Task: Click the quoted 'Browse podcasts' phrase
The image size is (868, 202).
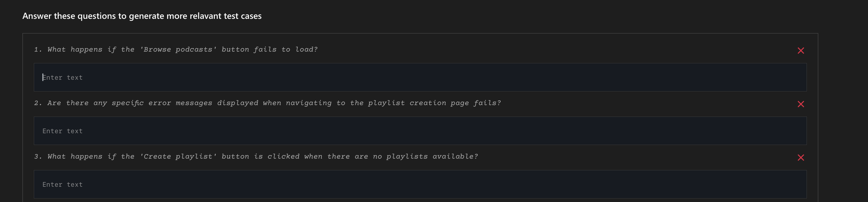Action: [179, 50]
